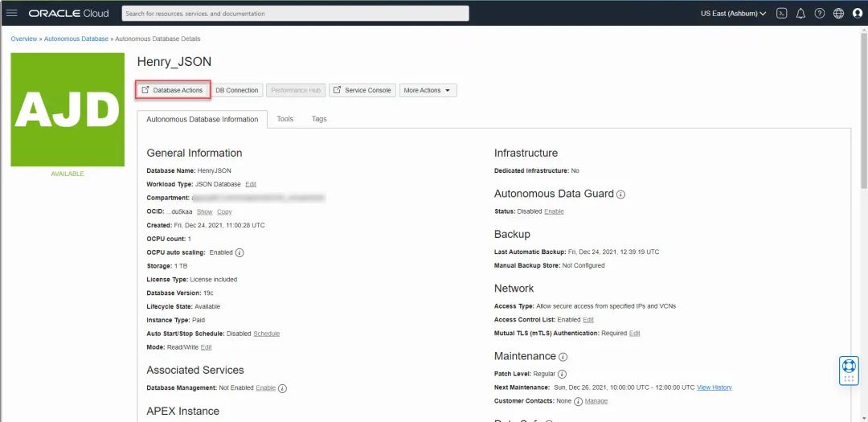This screenshot has width=868, height=422.
Task: Enable Autonomous Data Guard
Action: coord(554,211)
